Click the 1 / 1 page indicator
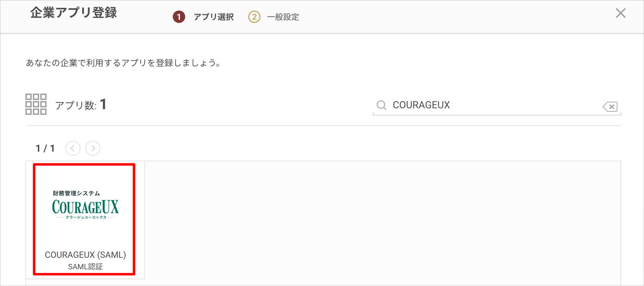 tap(45, 148)
